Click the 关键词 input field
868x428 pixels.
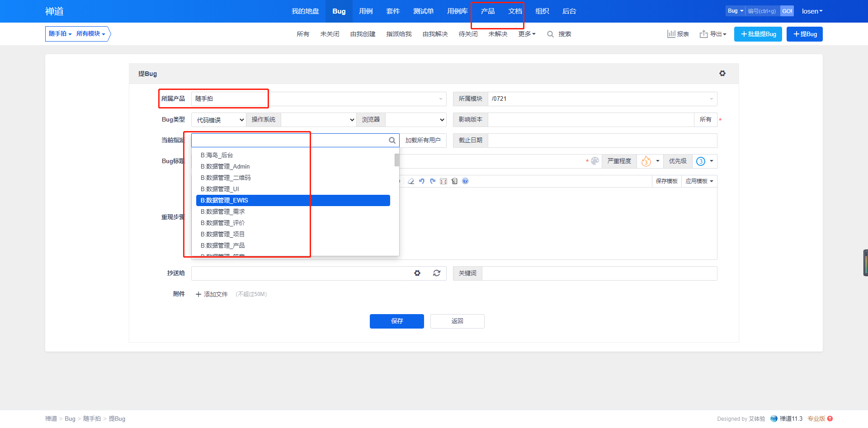tap(599, 273)
